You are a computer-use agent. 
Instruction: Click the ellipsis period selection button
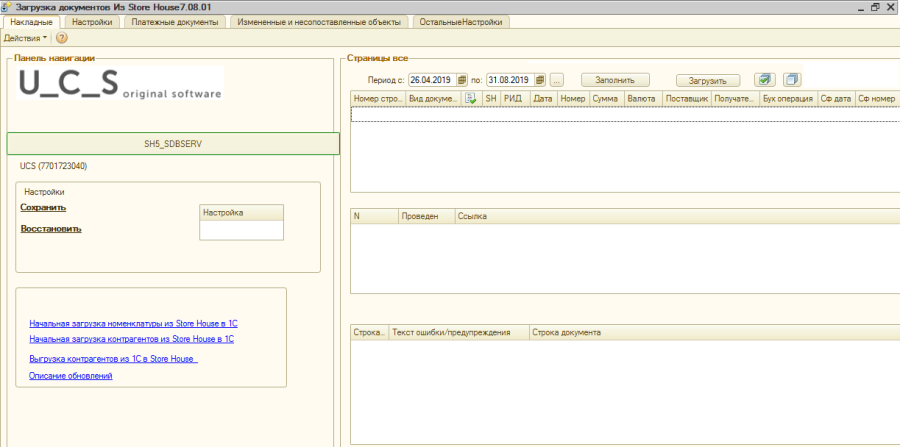point(557,80)
